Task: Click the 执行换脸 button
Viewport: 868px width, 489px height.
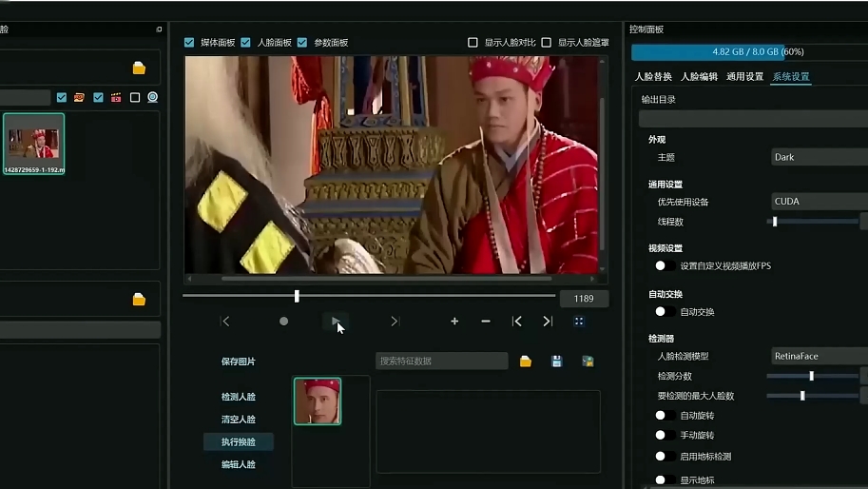Action: point(239,442)
